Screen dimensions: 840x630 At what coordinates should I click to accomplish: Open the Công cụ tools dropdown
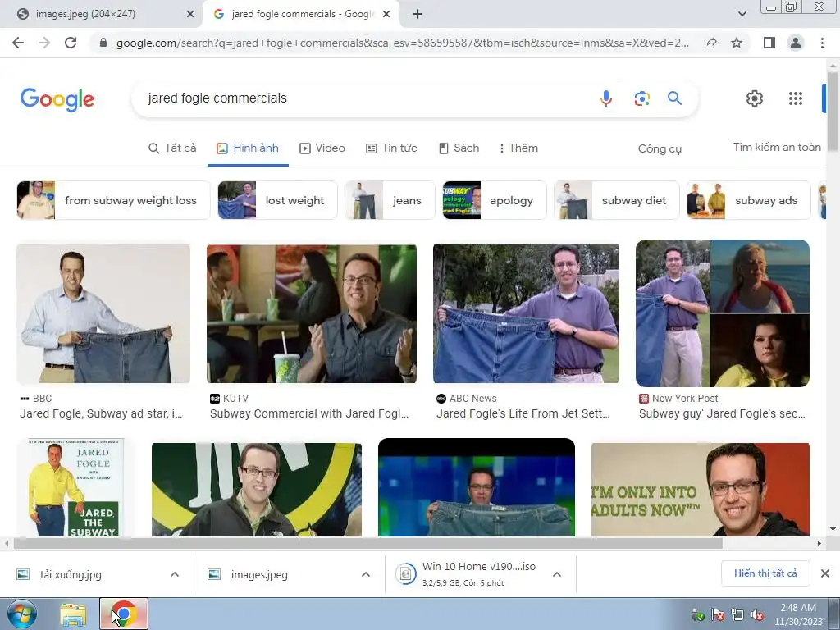(x=660, y=149)
